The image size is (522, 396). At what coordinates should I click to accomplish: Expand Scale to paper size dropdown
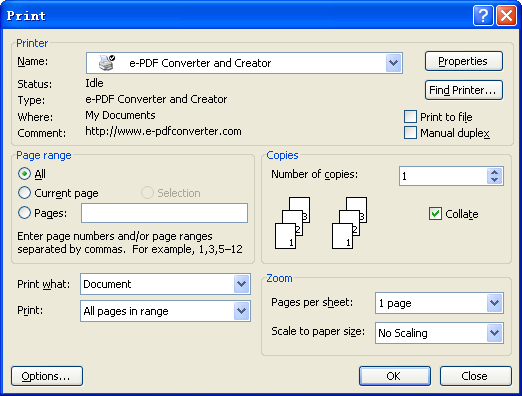[x=495, y=332]
